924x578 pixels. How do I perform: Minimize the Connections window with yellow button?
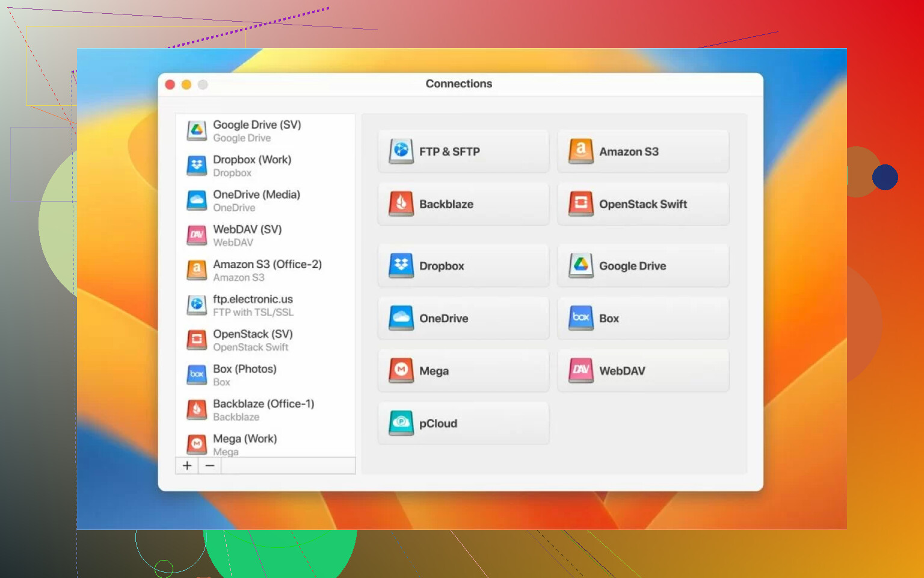pyautogui.click(x=186, y=85)
